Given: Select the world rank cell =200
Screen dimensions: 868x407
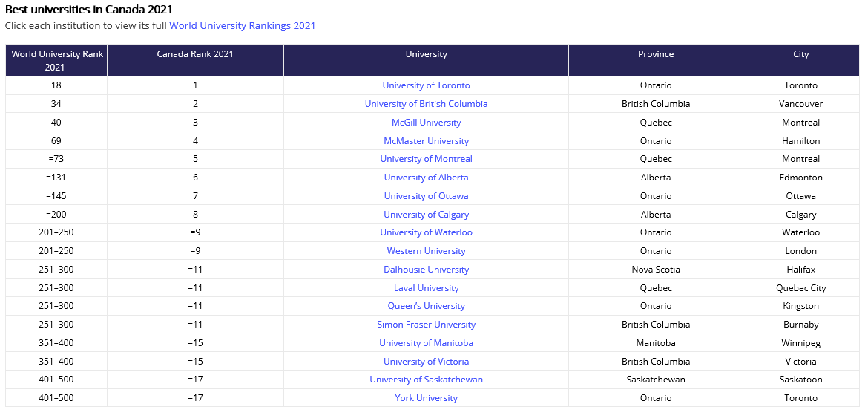Looking at the screenshot, I should coord(56,214).
